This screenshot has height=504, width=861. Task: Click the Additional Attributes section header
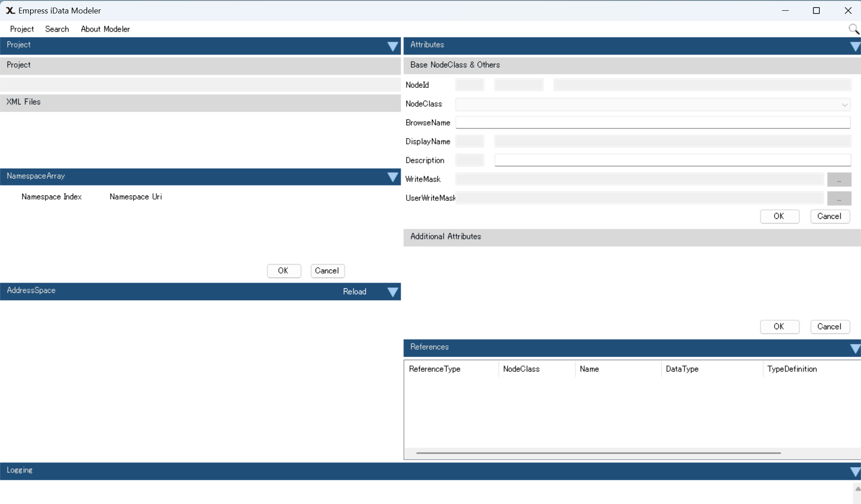[632, 237]
